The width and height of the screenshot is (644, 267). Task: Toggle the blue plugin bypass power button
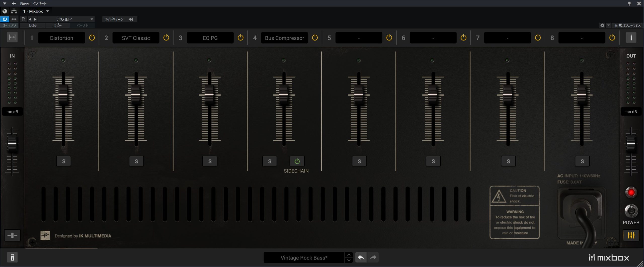tap(5, 19)
